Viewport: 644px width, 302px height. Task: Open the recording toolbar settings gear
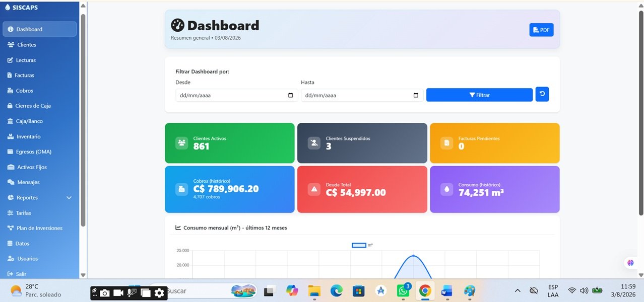[x=159, y=292]
